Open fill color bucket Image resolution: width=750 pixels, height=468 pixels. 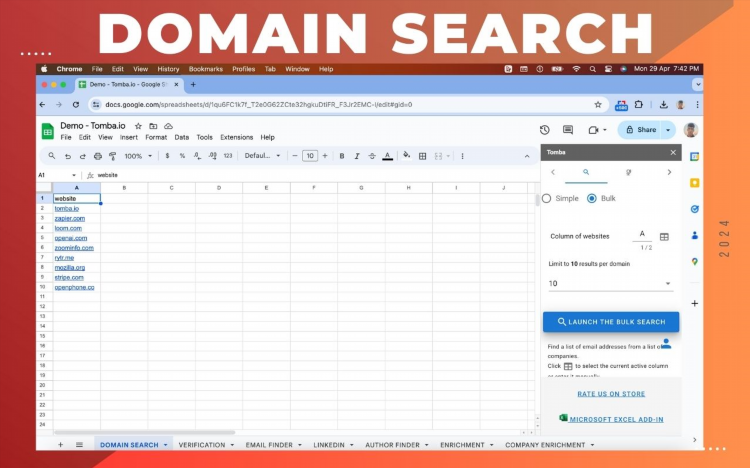click(x=407, y=156)
